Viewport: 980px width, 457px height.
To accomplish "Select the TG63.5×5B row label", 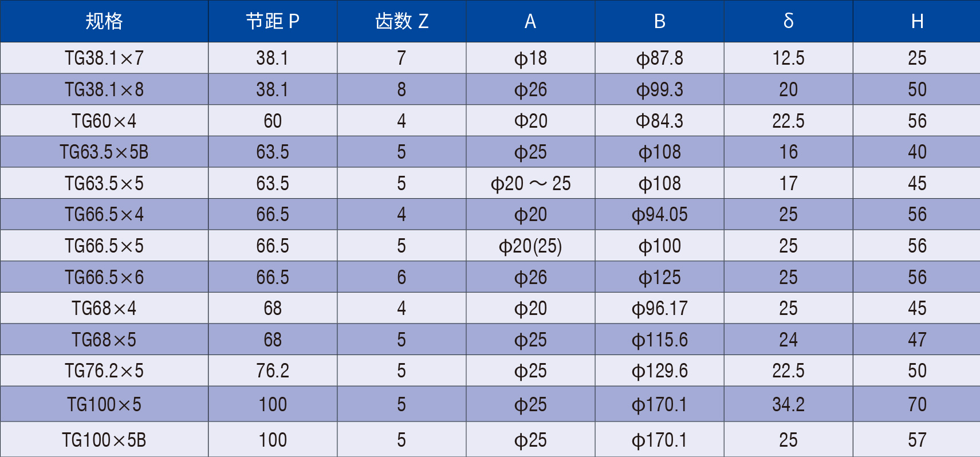I will pyautogui.click(x=104, y=152).
